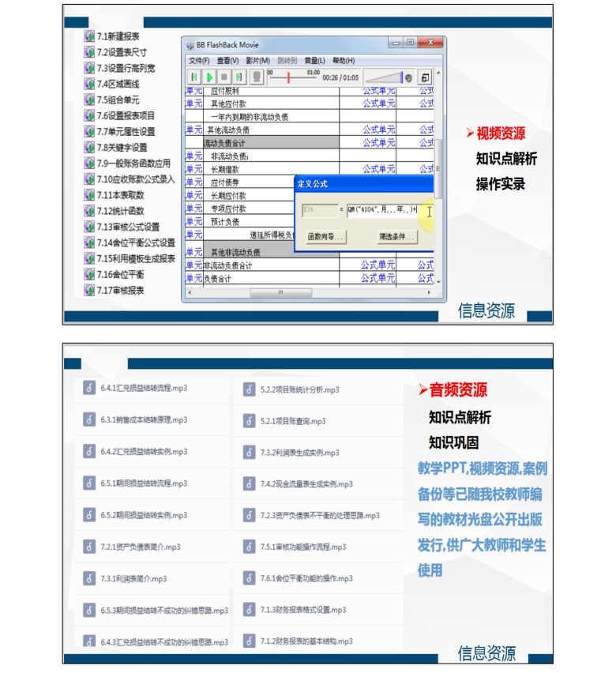Open the 7.7单元属性设置 video file icon

coord(89,131)
